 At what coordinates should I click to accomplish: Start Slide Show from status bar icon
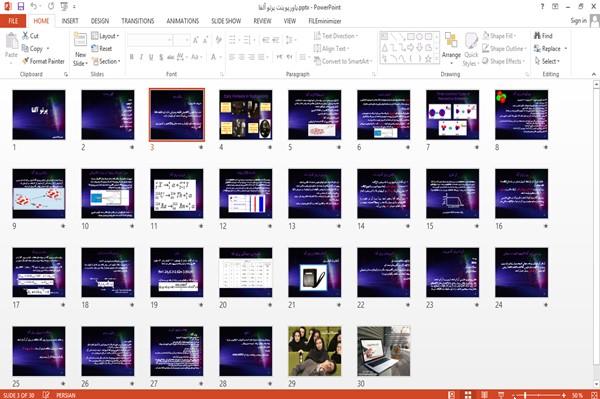click(501, 395)
